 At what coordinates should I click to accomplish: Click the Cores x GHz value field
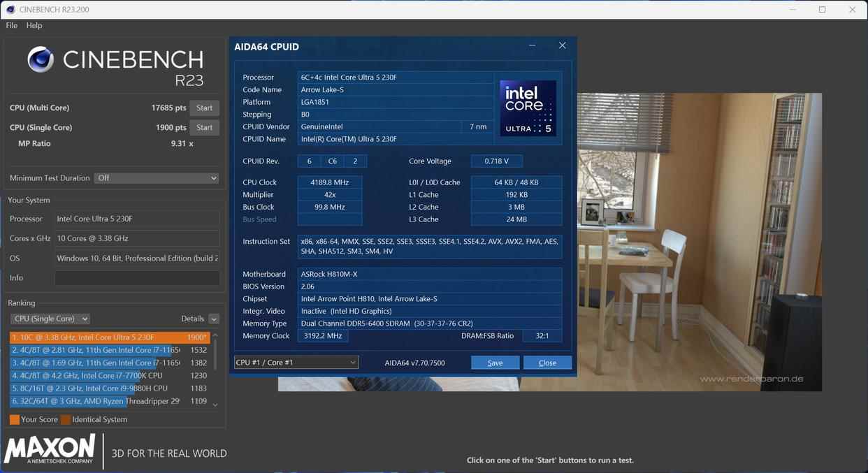coord(137,238)
